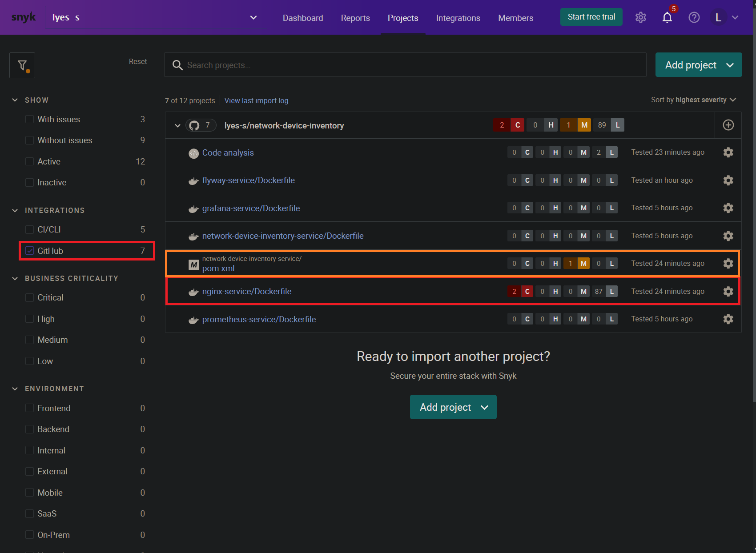Enable the With issues filter
This screenshot has width=756, height=553.
click(x=30, y=119)
